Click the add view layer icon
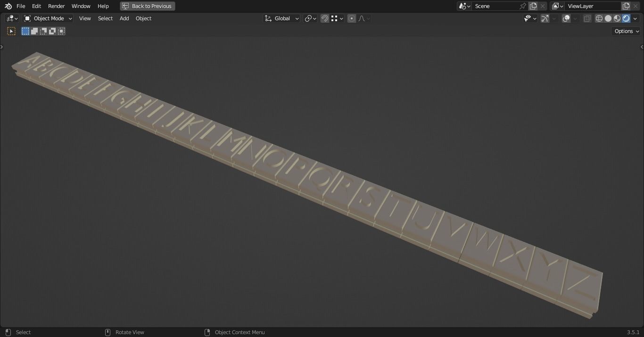The image size is (644, 337). coord(626,6)
